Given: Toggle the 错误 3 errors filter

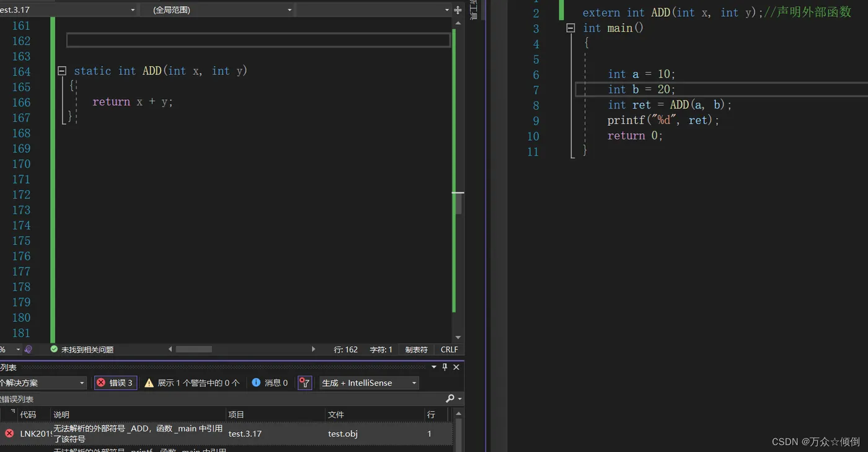Looking at the screenshot, I should tap(115, 383).
